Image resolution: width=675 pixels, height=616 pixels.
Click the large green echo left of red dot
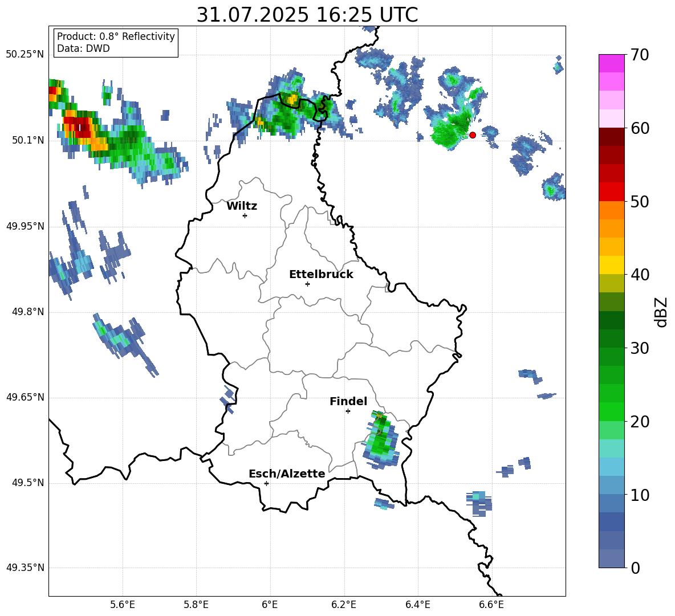450,128
